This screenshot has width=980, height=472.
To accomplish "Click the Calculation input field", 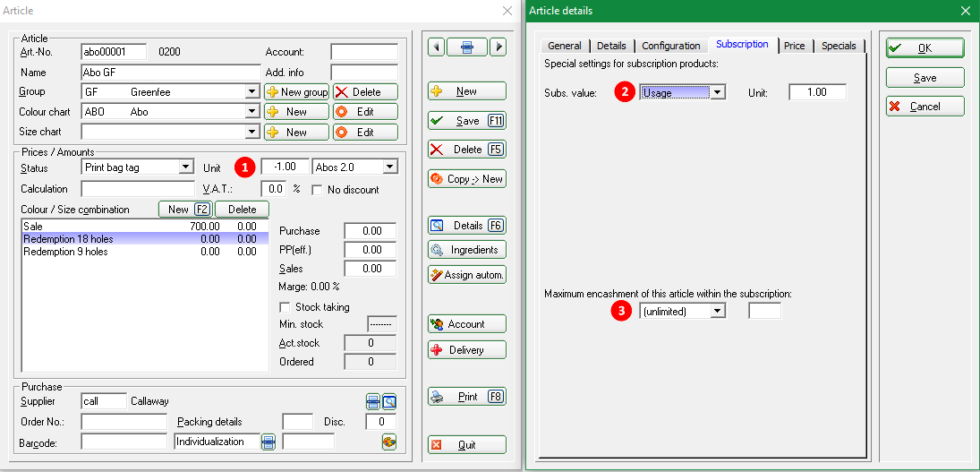I will click(138, 189).
